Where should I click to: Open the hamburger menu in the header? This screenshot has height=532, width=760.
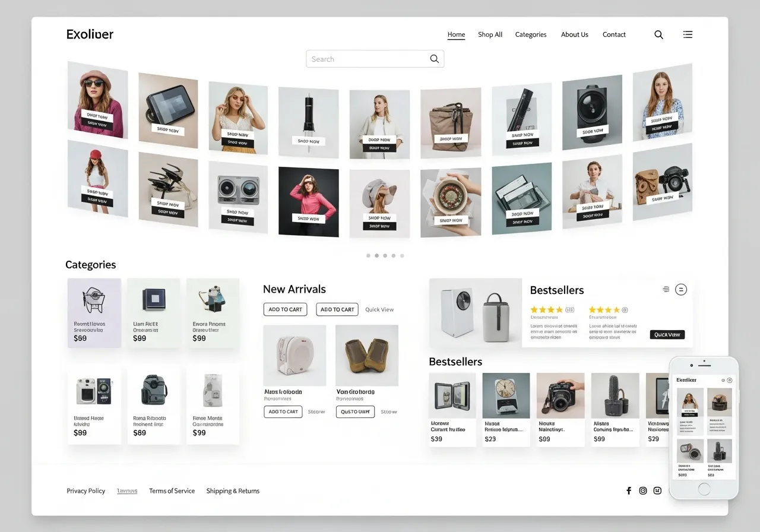point(687,34)
